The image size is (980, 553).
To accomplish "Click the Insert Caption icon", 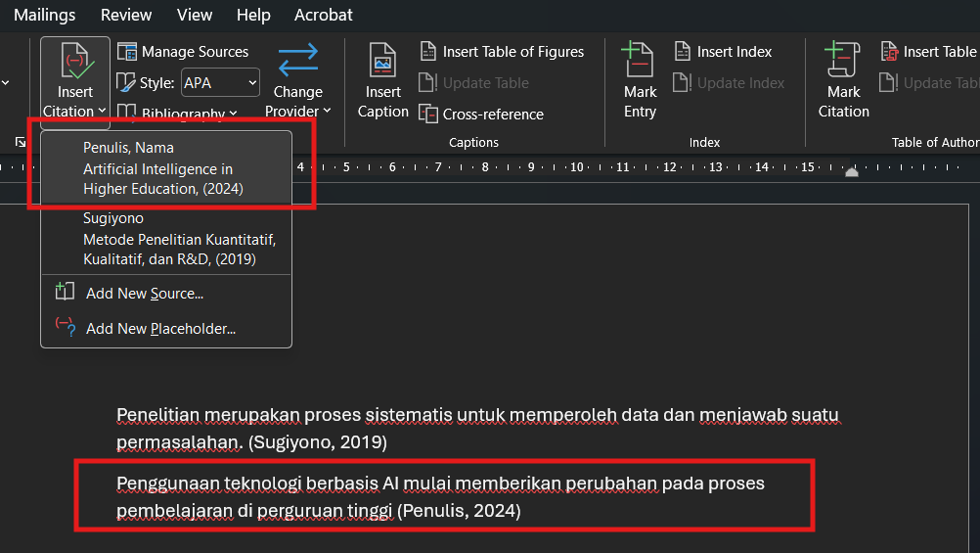I will 382,61.
